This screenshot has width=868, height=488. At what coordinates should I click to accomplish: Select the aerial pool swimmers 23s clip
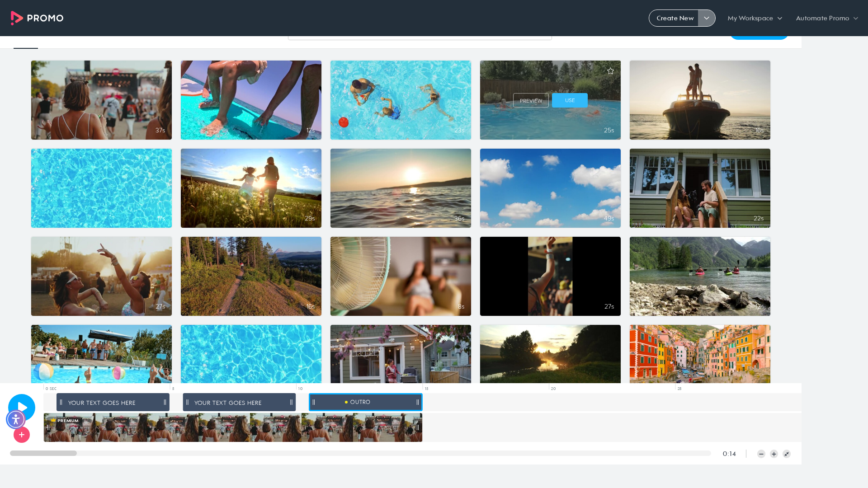point(401,100)
